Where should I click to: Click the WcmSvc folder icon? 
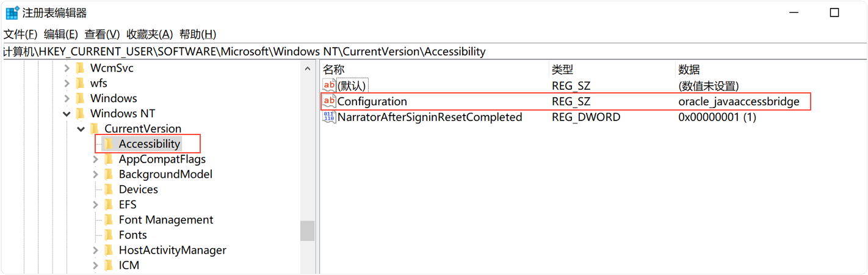point(80,68)
